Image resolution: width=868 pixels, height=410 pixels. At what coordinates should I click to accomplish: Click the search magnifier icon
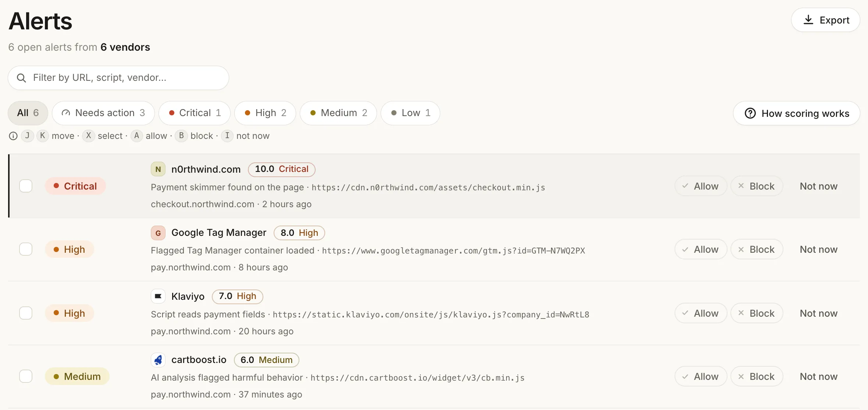pyautogui.click(x=21, y=78)
